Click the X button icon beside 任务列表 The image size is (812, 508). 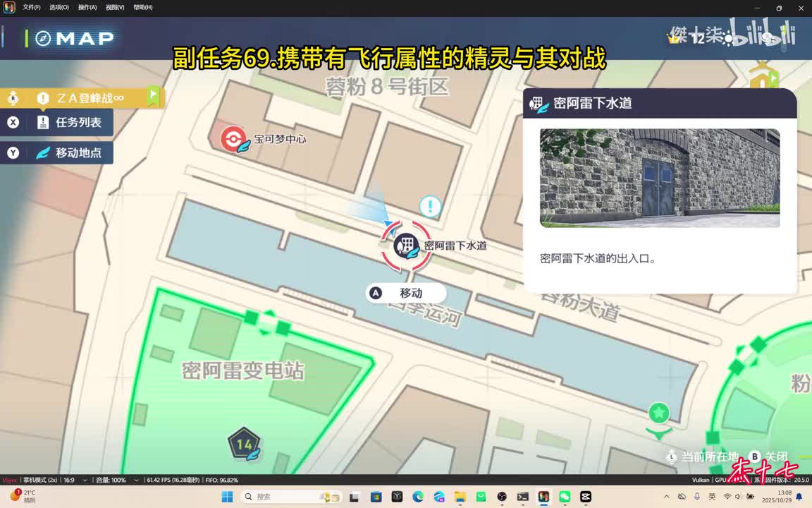13,122
